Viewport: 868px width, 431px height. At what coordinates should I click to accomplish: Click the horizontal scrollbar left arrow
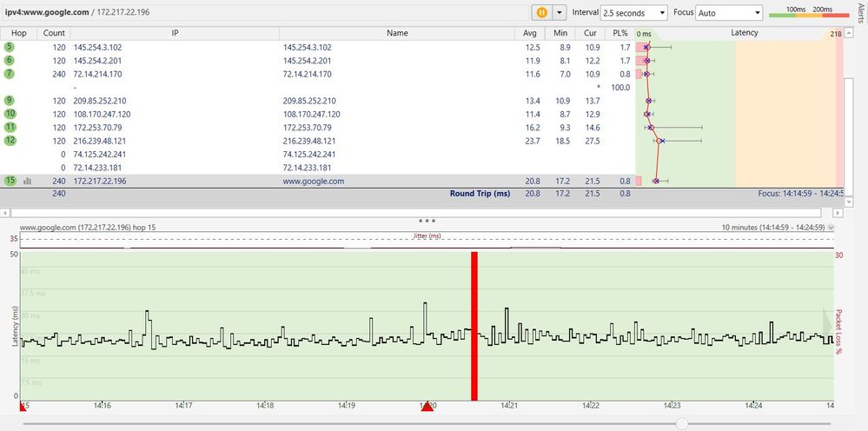coord(5,213)
